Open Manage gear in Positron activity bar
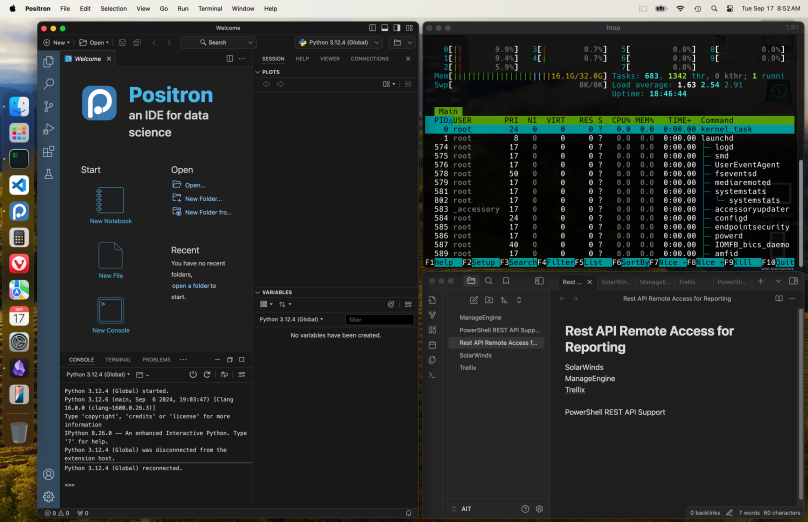The width and height of the screenshot is (808, 522). click(x=48, y=496)
